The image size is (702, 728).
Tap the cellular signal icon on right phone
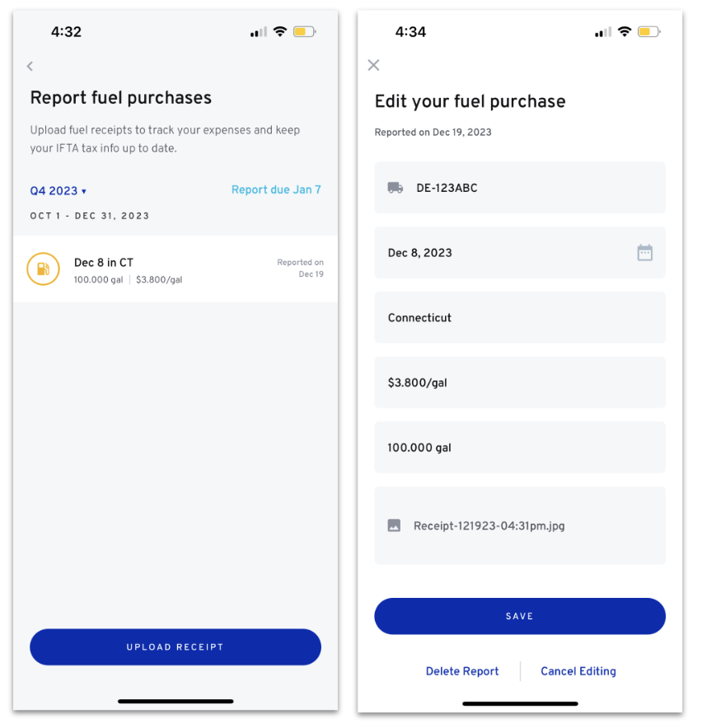(x=603, y=32)
